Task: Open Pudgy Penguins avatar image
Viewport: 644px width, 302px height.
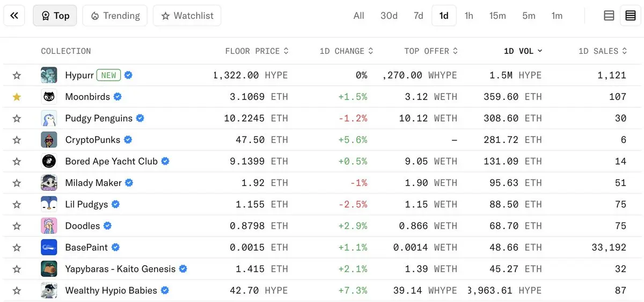Action: (49, 118)
